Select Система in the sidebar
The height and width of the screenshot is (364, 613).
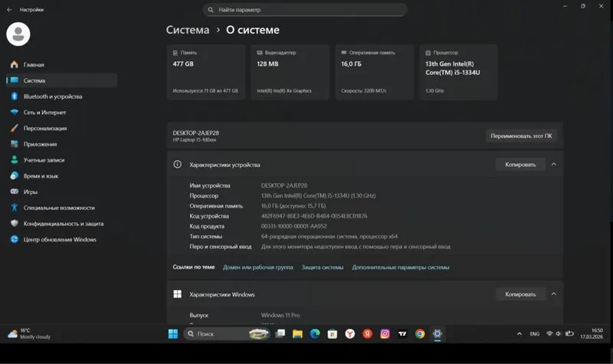(x=62, y=80)
